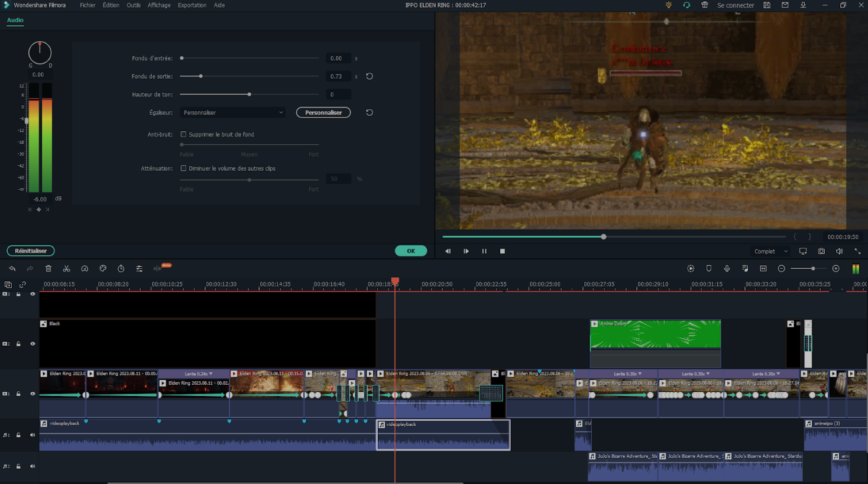Open the speed gauge tool

coord(85,268)
